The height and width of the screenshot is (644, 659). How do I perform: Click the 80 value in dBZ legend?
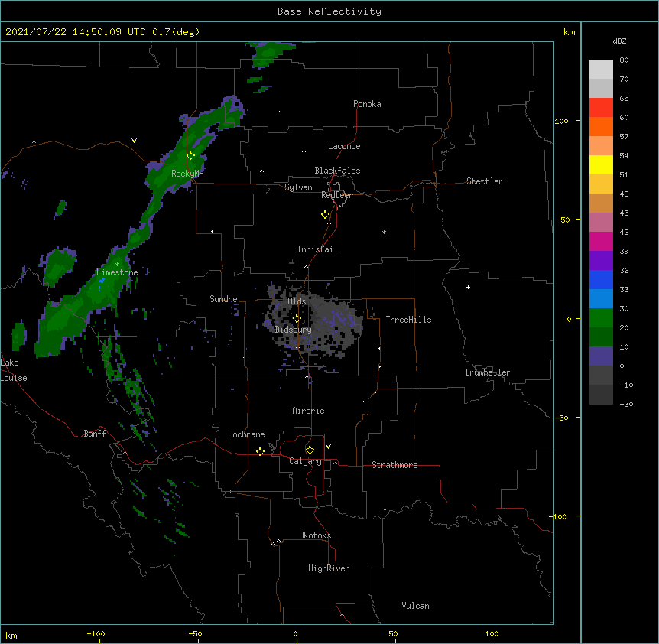tap(624, 60)
